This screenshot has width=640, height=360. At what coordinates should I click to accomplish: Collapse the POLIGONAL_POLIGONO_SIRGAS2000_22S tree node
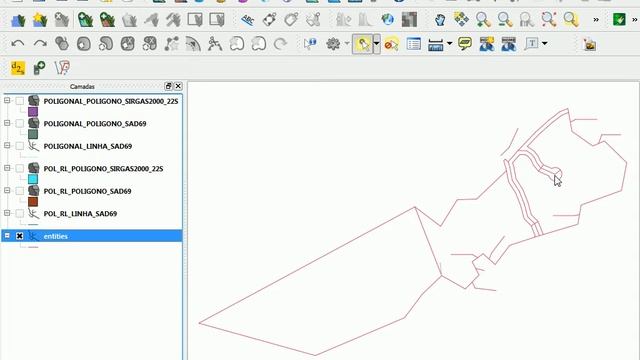tap(7, 100)
